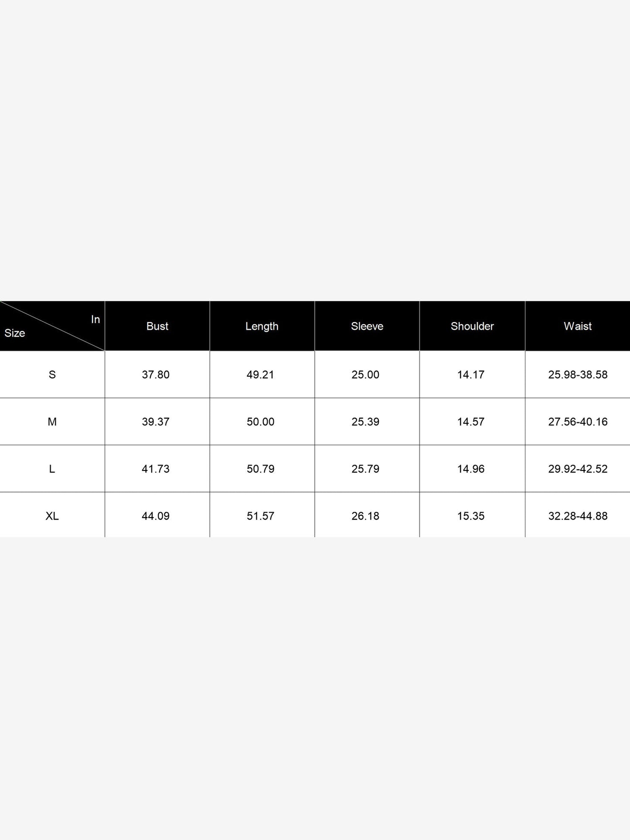Select waist range 25.98-38.58
The width and height of the screenshot is (630, 840).
point(578,374)
